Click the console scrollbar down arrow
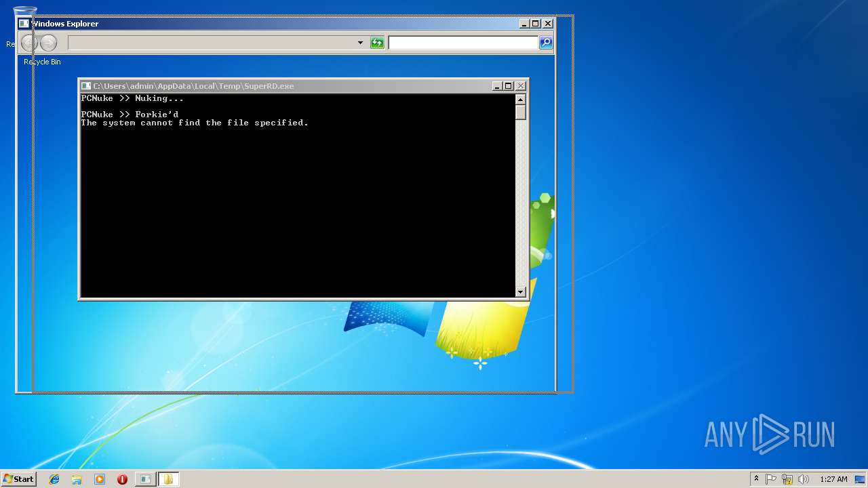Screen dimensions: 868x488 (521, 292)
